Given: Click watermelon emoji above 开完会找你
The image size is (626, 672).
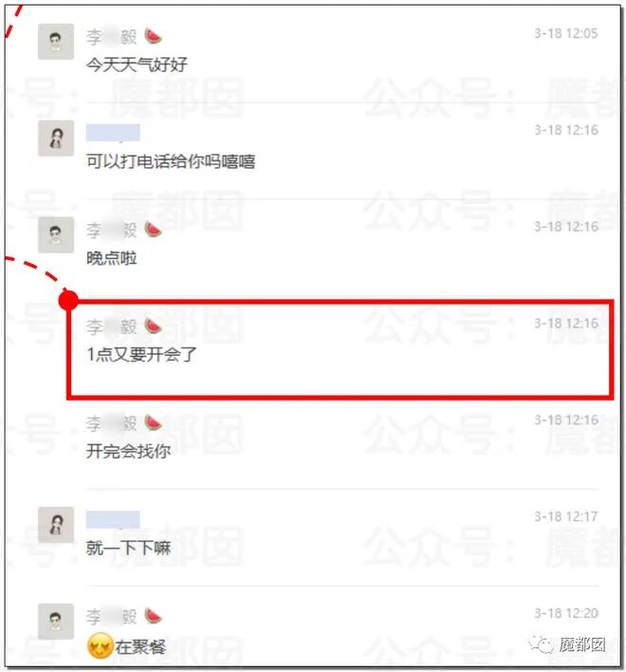Looking at the screenshot, I should click(153, 423).
